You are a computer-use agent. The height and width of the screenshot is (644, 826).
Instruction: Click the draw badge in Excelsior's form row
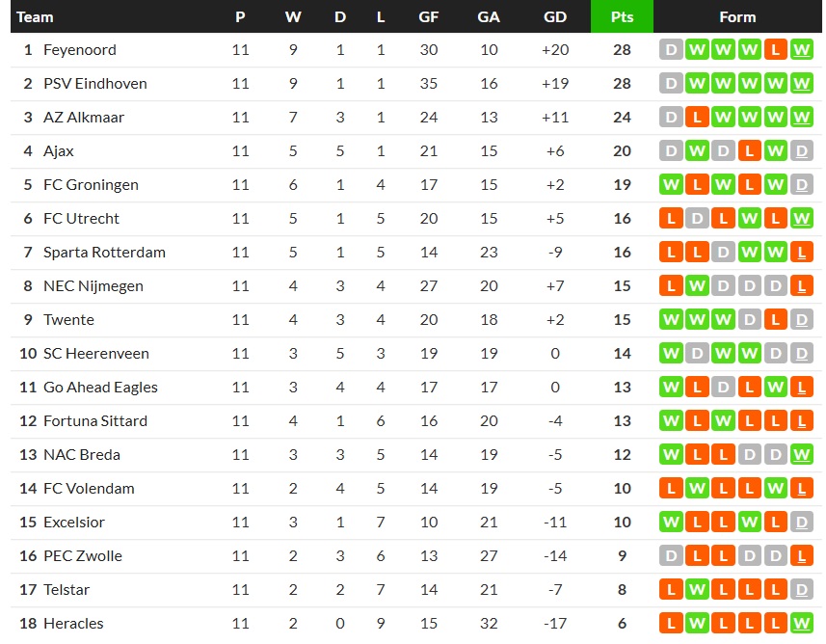coord(801,523)
